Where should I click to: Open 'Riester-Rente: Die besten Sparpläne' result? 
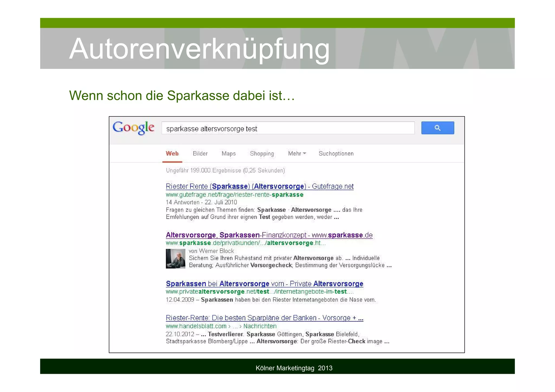[264, 318]
